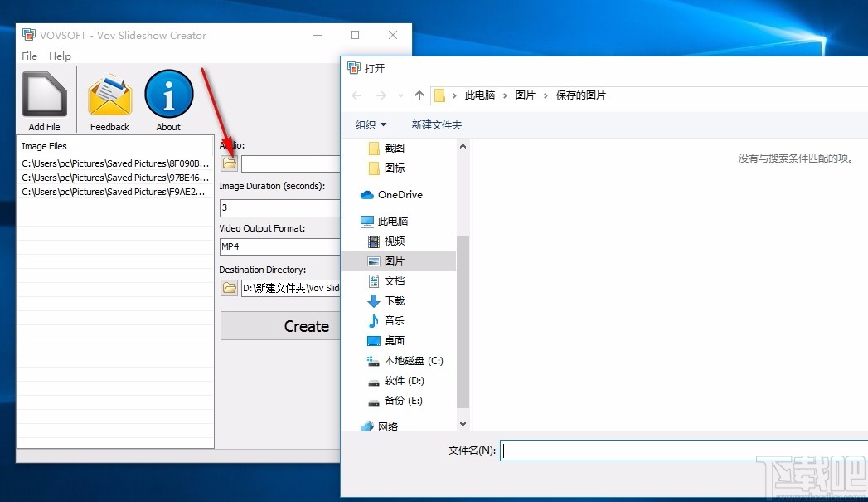Click the back navigation arrow in the dialog
The width and height of the screenshot is (868, 502).
[356, 95]
